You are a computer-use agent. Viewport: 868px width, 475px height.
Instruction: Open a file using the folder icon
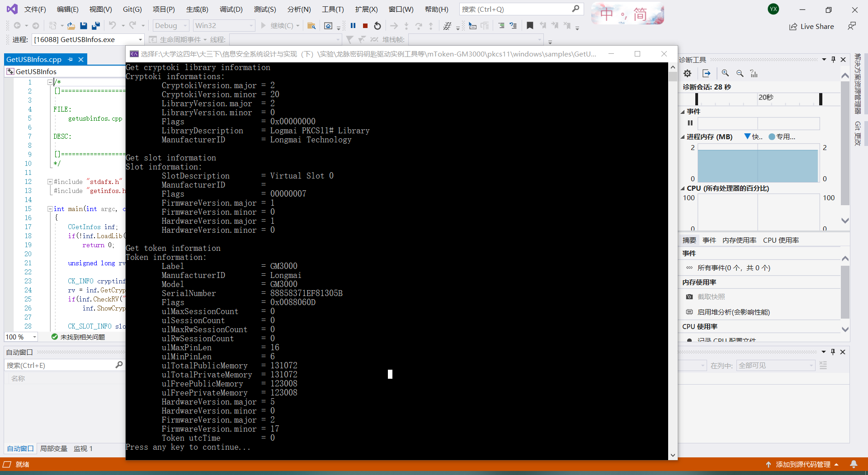[x=71, y=26]
